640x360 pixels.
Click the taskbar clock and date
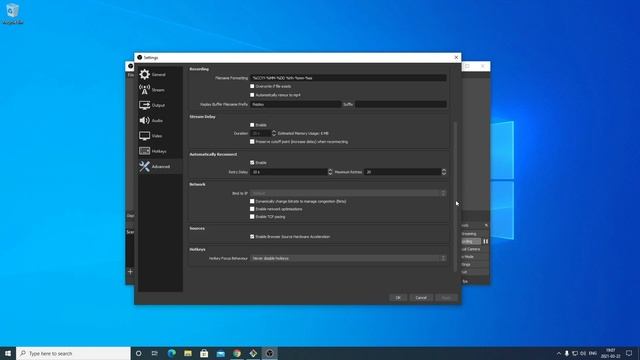tap(611, 353)
